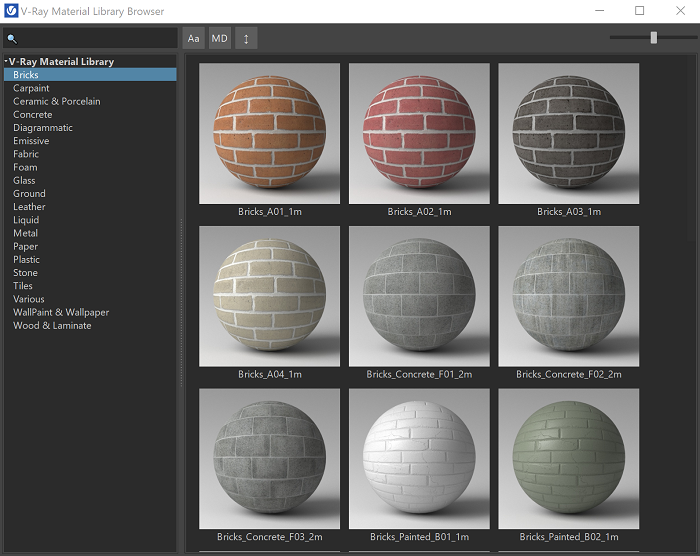This screenshot has width=700, height=556.
Task: Open the Ceramic & Porcelain category
Action: coord(56,101)
